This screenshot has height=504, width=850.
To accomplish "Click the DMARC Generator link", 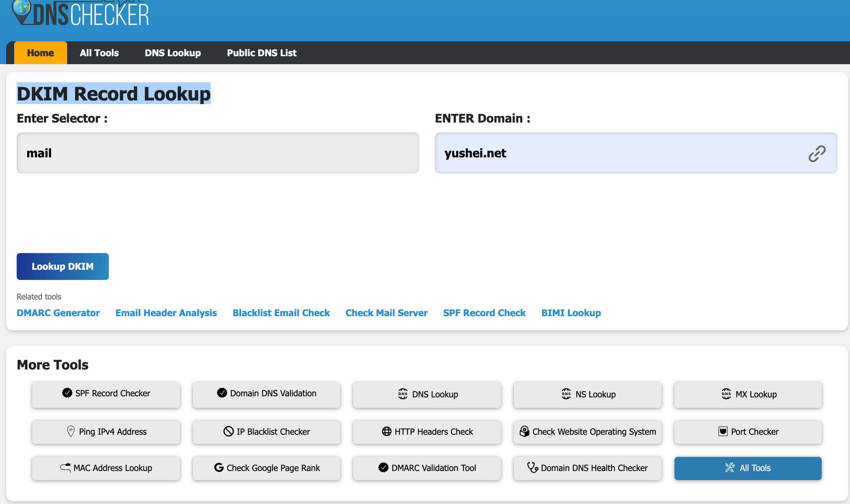I will (x=58, y=313).
